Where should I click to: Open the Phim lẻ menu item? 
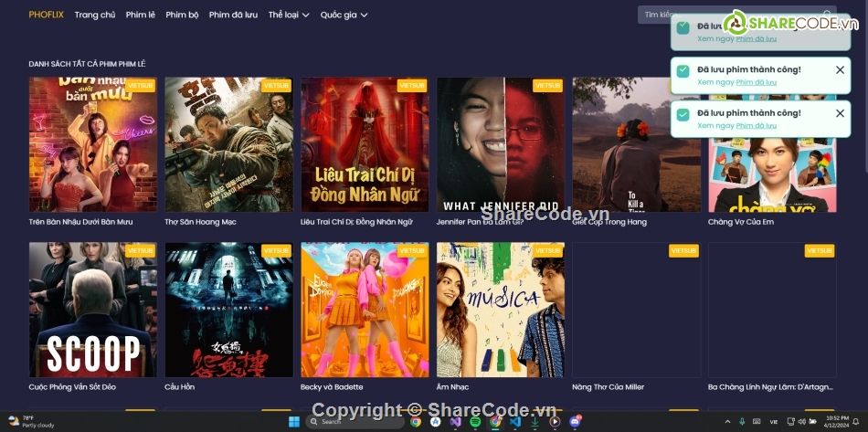140,15
